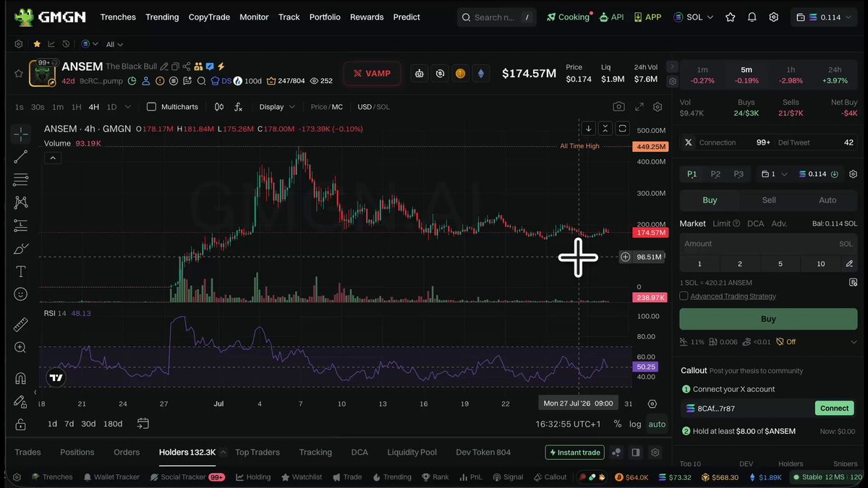Select the ruler measure tool
868x488 pixels.
[x=21, y=325]
